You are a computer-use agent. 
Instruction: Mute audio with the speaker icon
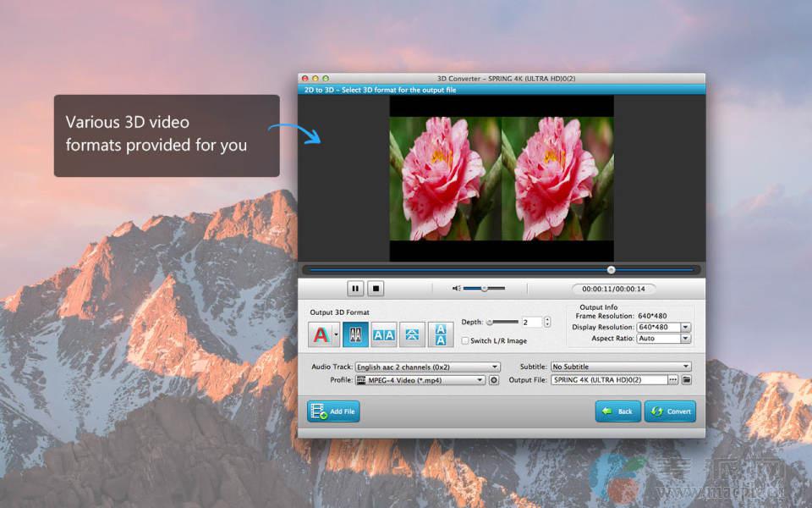(x=457, y=289)
